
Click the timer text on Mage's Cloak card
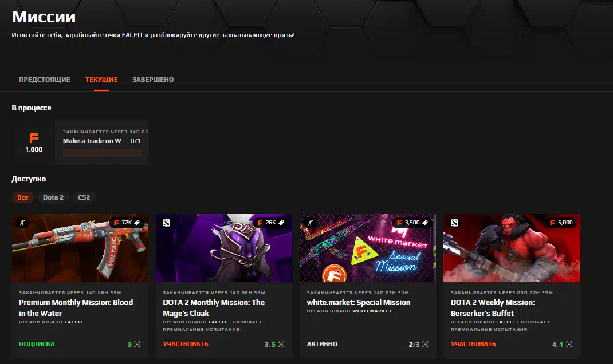214,292
